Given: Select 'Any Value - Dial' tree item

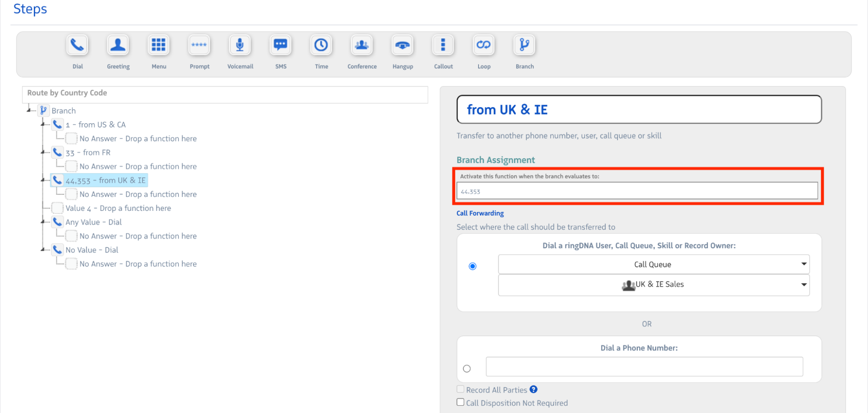Looking at the screenshot, I should (x=93, y=222).
